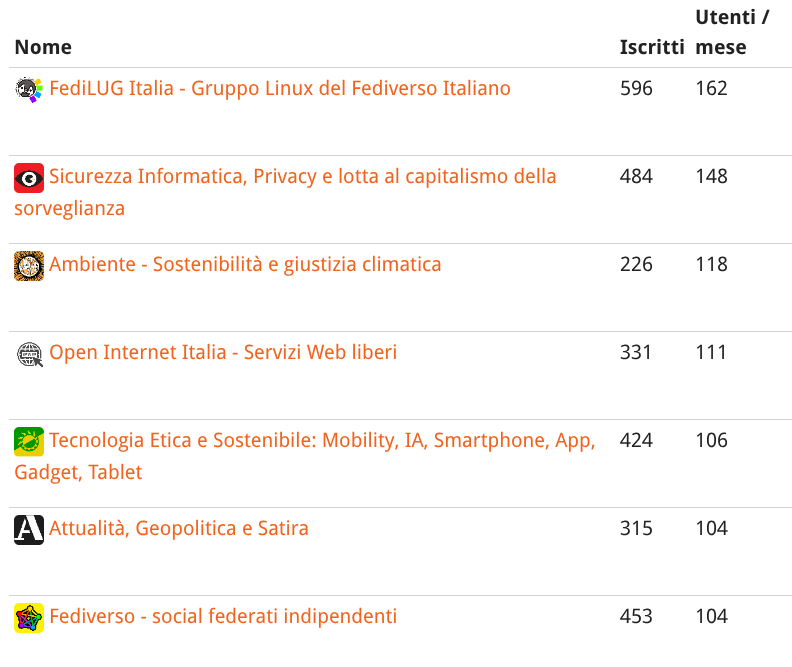792x667 pixels.
Task: Click the Iscritti column header
Action: coord(652,47)
